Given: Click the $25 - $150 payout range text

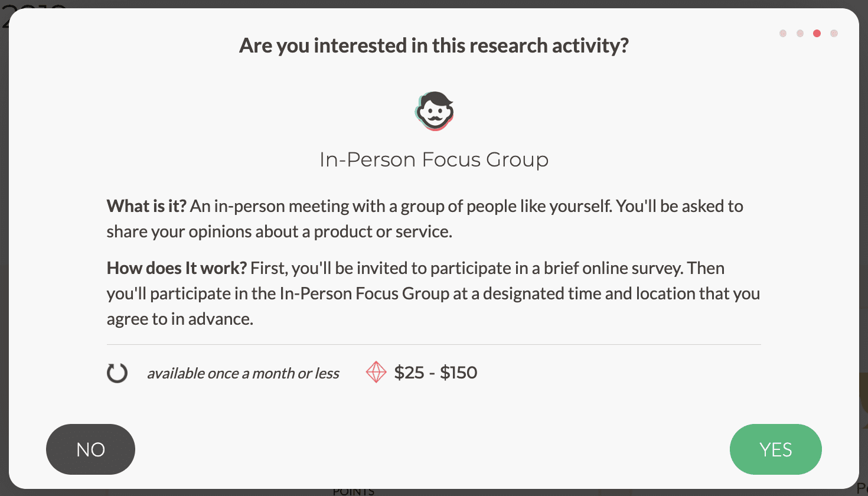Looking at the screenshot, I should pos(436,373).
